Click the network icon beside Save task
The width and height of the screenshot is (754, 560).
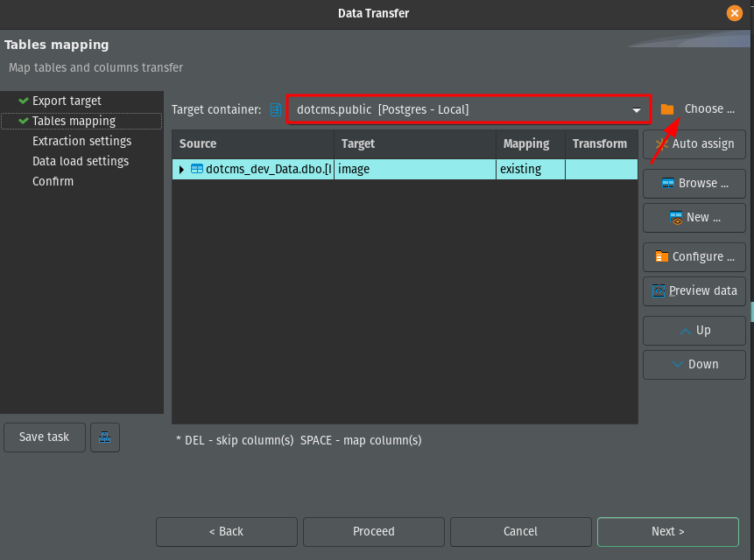pyautogui.click(x=105, y=437)
